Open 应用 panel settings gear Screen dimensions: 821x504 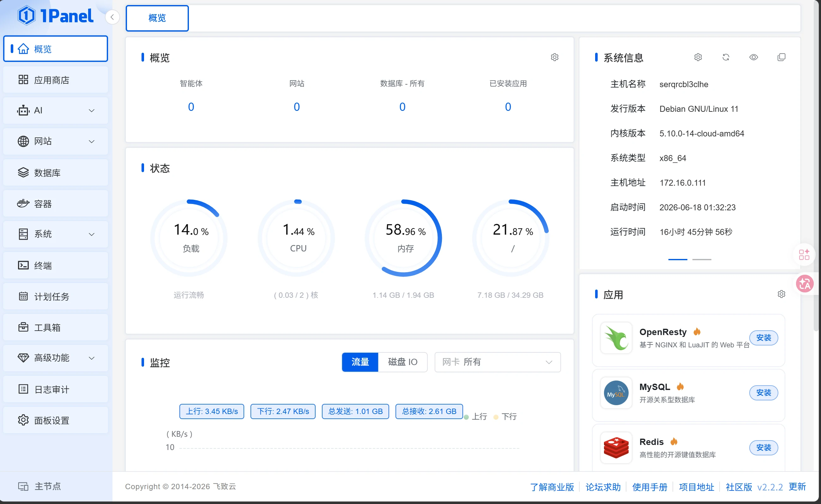tap(781, 294)
